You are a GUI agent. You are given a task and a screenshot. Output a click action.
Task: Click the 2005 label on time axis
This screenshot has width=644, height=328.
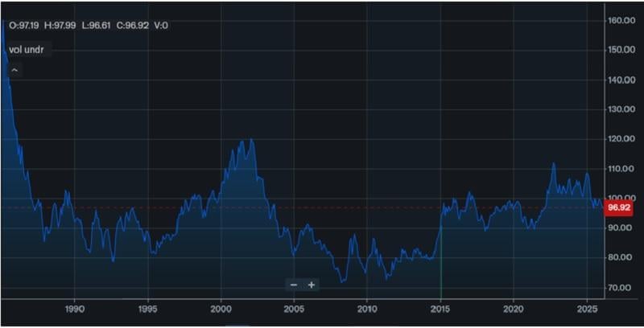pyautogui.click(x=294, y=309)
